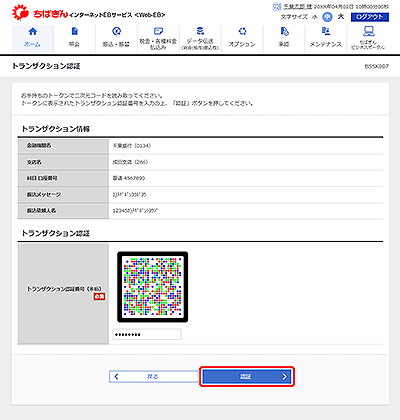Select the account number 4567890 value

(129, 178)
